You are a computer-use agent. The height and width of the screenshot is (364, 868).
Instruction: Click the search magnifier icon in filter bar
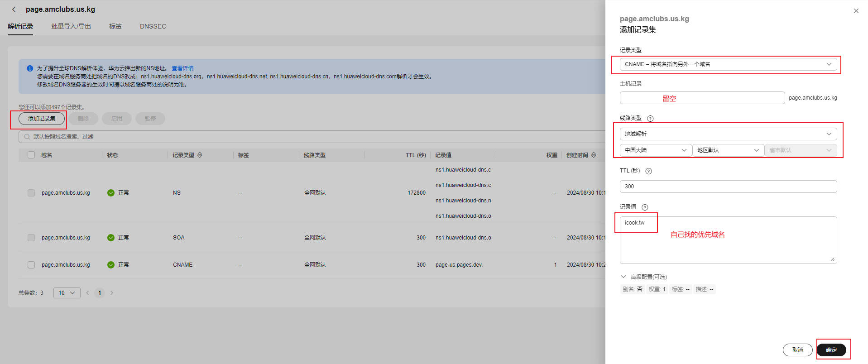(27, 137)
